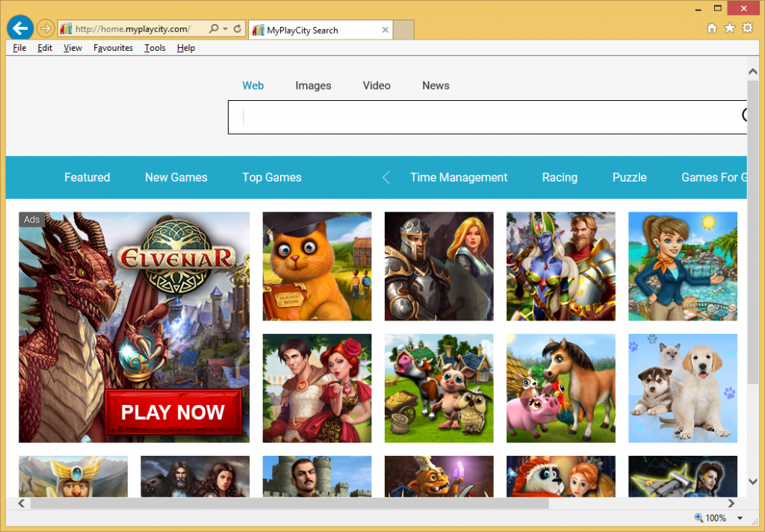The width and height of the screenshot is (765, 532).
Task: Click the left chevron in category bar
Action: pyautogui.click(x=386, y=177)
